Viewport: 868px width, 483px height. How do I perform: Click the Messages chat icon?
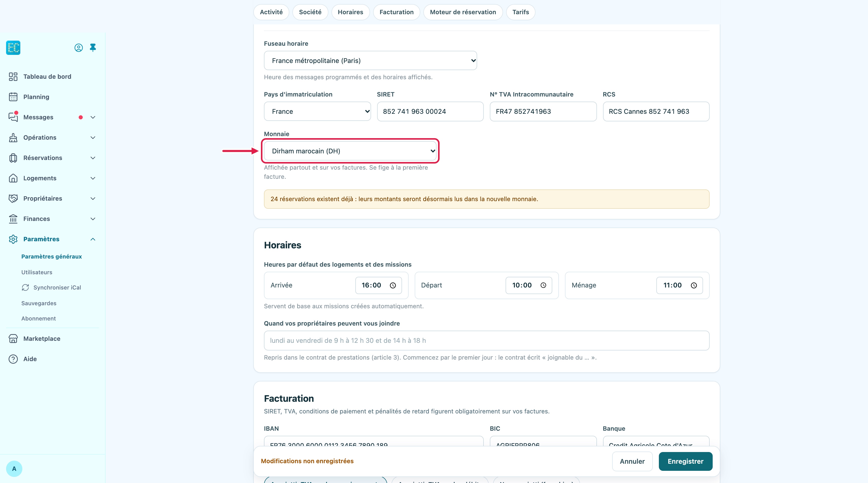(x=13, y=117)
